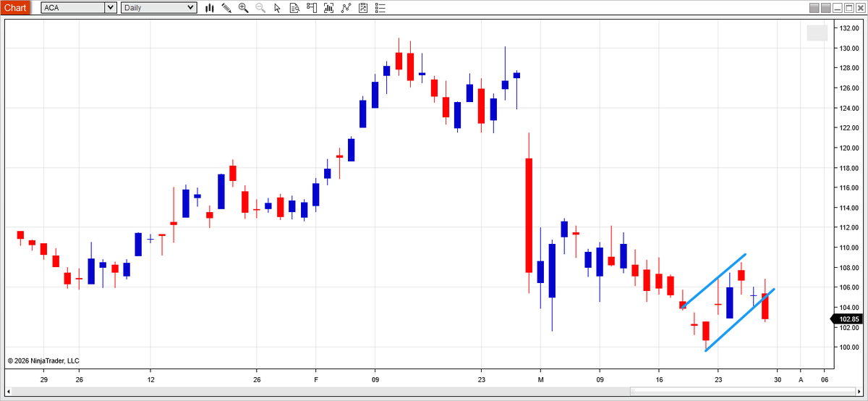
Task: Click the 108.00 price axis label
Action: [x=851, y=267]
